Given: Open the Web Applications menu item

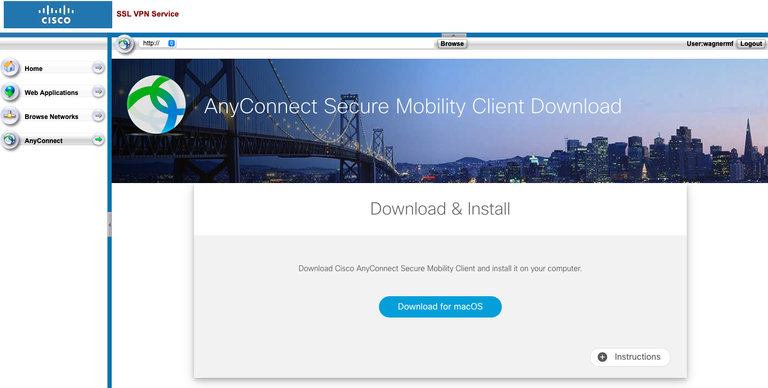Looking at the screenshot, I should point(51,92).
